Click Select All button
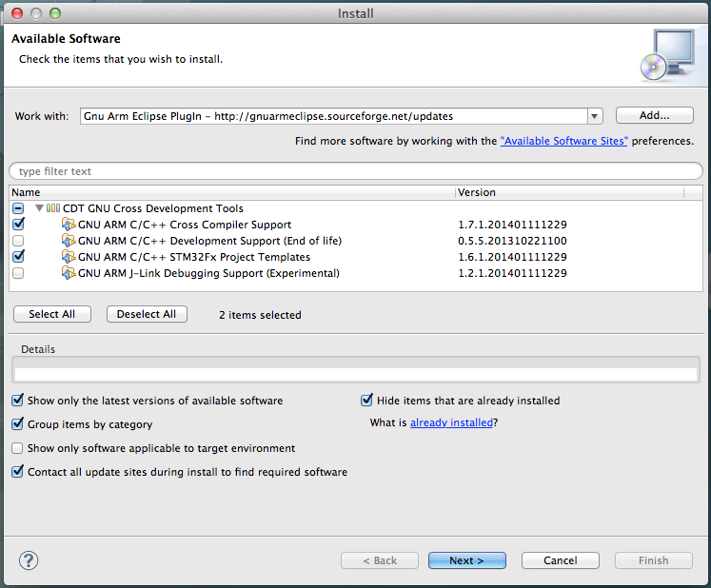 [52, 314]
